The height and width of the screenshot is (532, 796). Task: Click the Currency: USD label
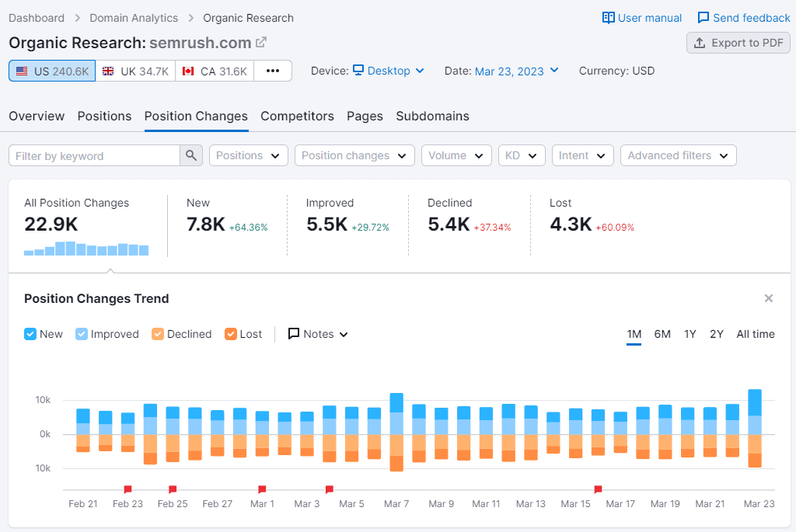(x=616, y=71)
